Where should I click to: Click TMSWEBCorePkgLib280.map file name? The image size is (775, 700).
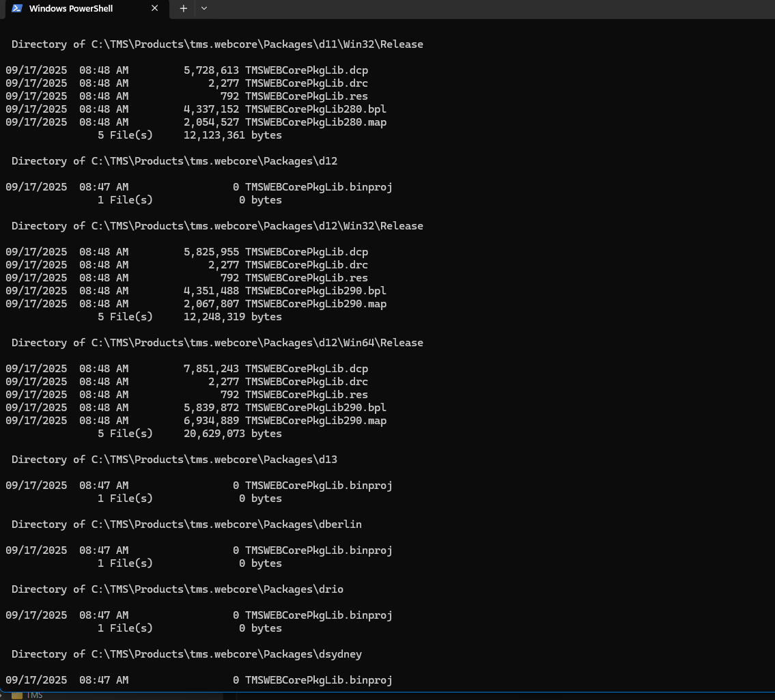(x=315, y=122)
